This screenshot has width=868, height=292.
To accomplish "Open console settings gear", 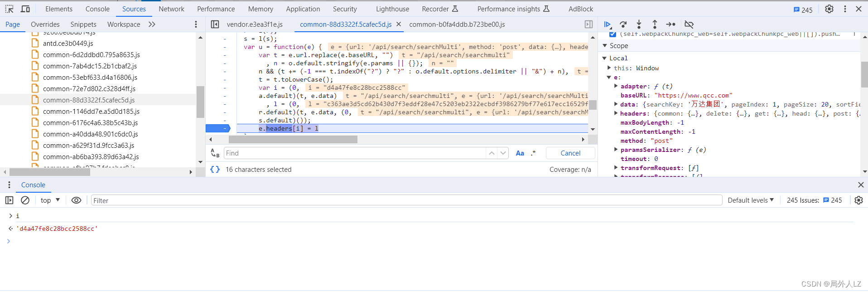I will click(858, 200).
